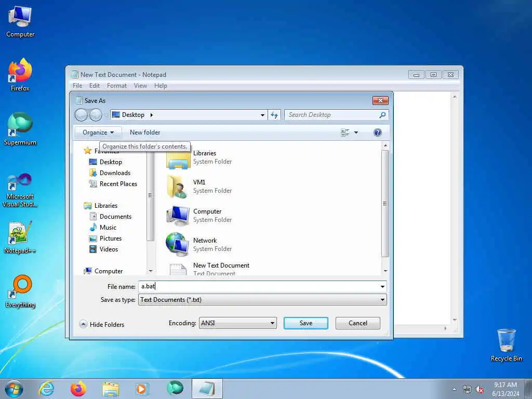This screenshot has height=399, width=532.
Task: Open the Desktop breadcrumb arrow
Action: click(151, 115)
